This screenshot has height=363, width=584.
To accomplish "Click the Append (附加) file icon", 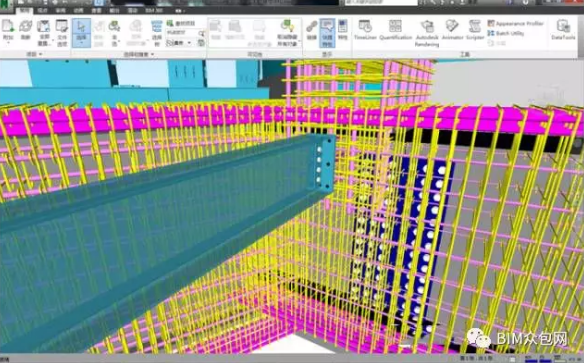I will (x=7, y=26).
